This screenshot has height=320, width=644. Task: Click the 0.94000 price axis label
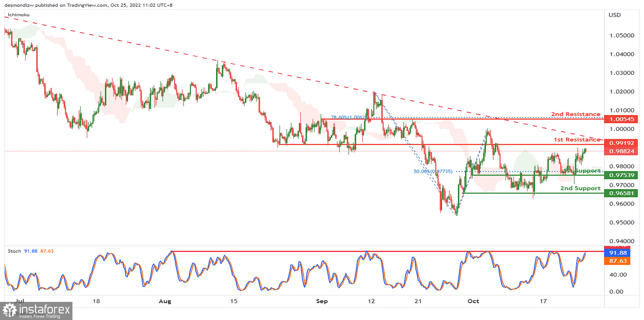pos(622,241)
